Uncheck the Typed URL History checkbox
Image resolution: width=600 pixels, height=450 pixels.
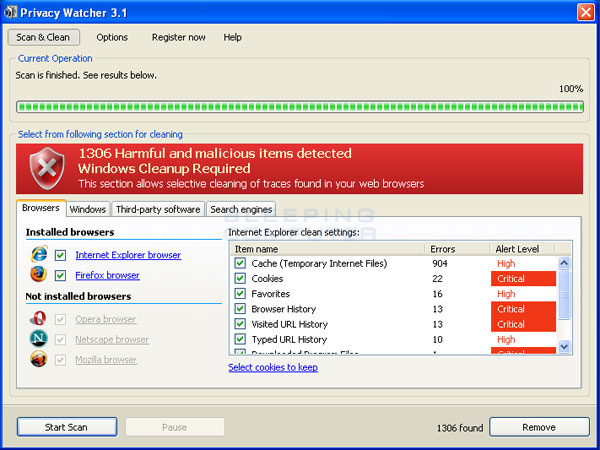point(240,339)
